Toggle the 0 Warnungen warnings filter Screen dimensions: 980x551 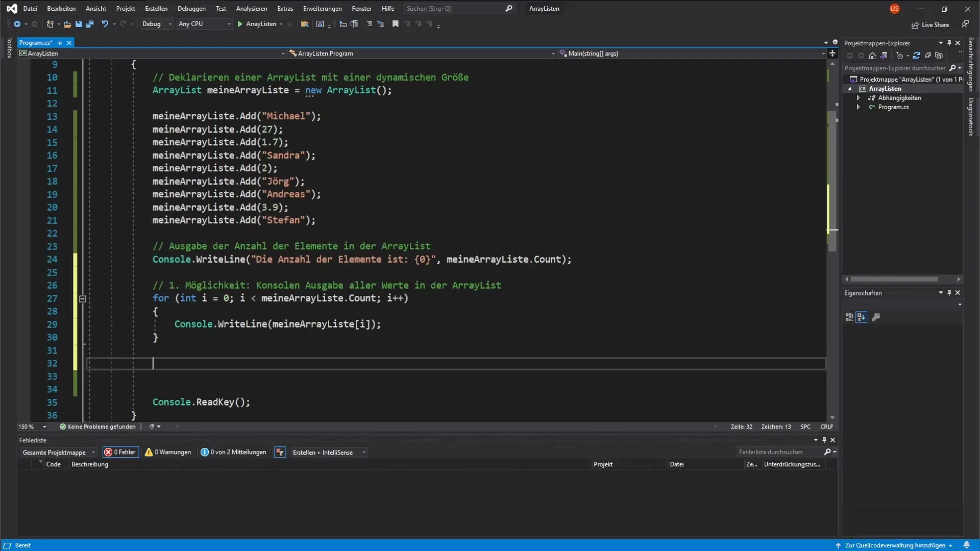168,452
